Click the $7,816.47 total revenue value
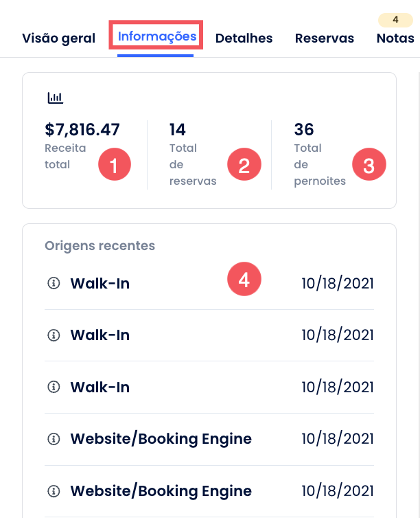Screen dimensions: 420x518 [x=82, y=129]
